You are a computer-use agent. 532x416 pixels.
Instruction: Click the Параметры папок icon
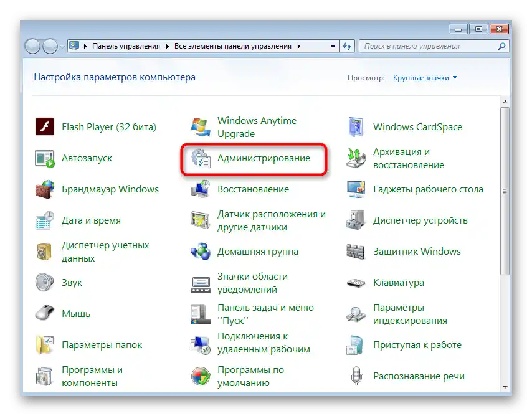pyautogui.click(x=45, y=345)
